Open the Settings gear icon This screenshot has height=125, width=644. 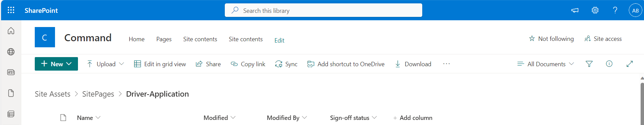coord(595,10)
